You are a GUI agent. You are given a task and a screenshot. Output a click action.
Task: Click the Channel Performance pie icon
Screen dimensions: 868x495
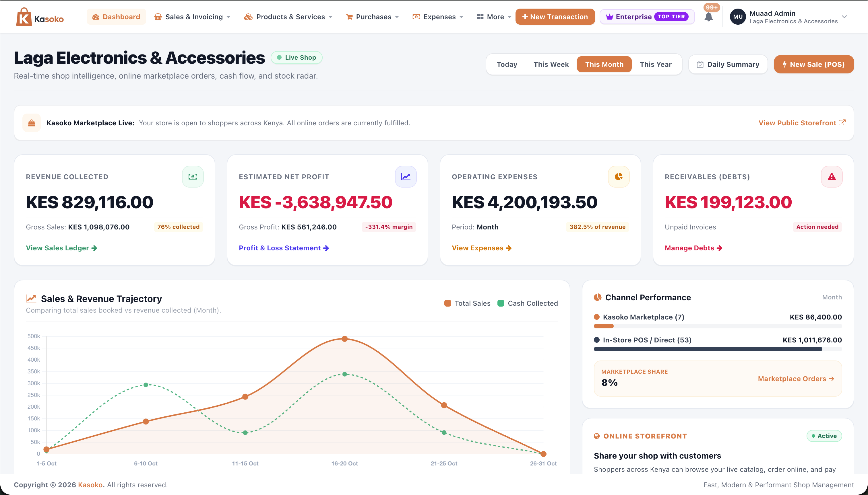598,297
